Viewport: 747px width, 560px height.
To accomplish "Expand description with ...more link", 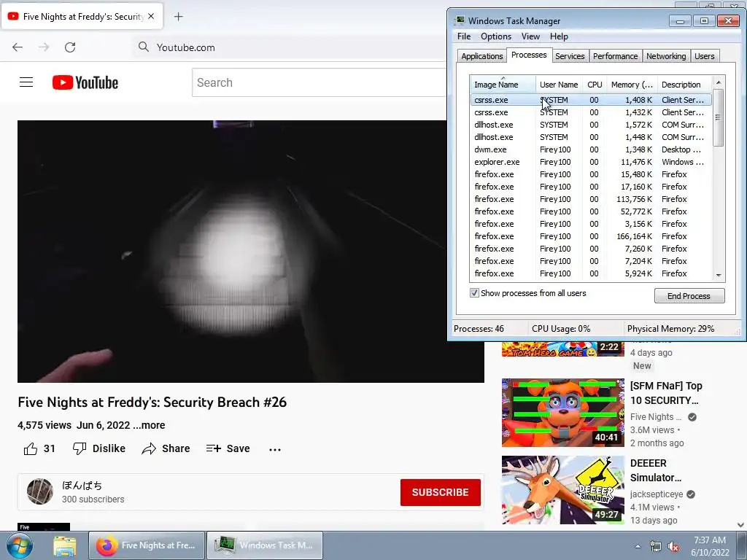I will (149, 425).
